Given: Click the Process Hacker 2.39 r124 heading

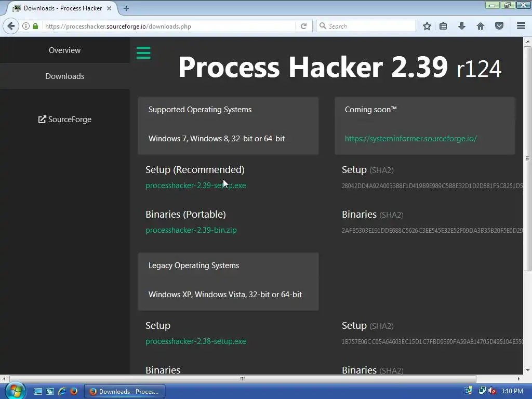Looking at the screenshot, I should pos(340,67).
